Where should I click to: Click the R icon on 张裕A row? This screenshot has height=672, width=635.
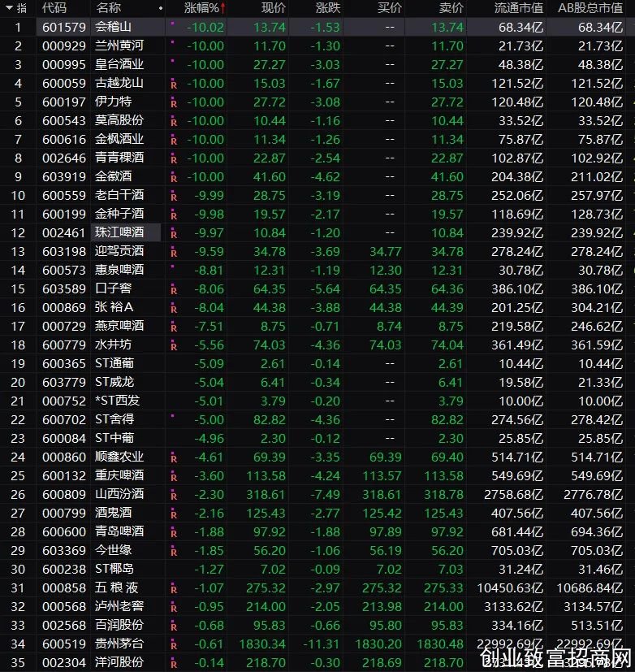tap(174, 309)
